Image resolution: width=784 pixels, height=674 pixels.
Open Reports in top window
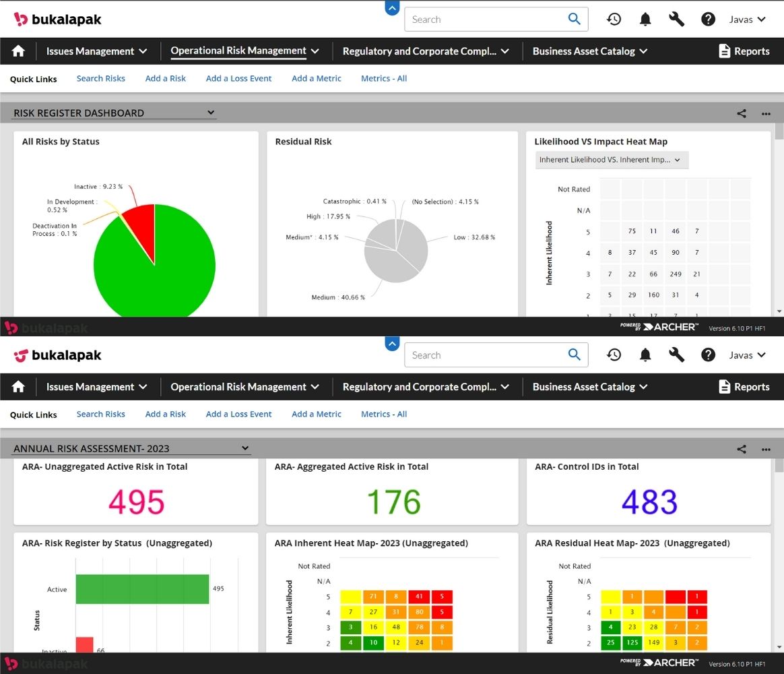pyautogui.click(x=744, y=51)
